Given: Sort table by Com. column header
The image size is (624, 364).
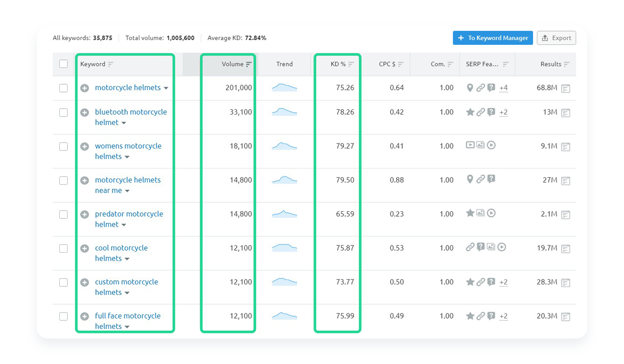Looking at the screenshot, I should click(442, 64).
